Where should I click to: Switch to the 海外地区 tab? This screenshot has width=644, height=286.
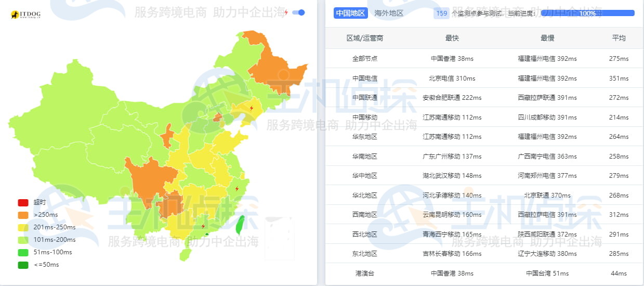389,13
